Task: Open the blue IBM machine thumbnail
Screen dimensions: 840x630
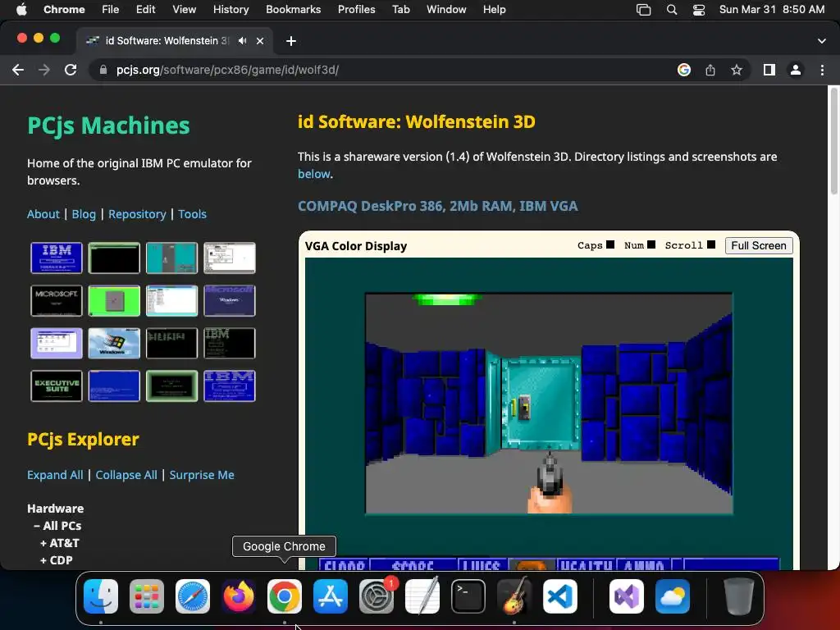Action: [57, 258]
